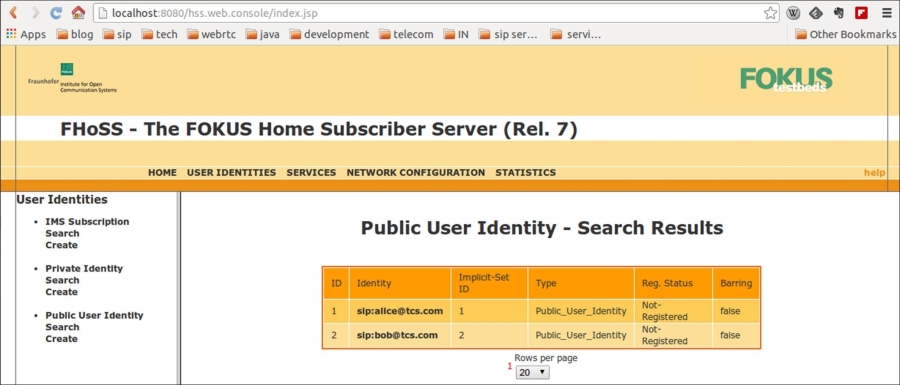The height and width of the screenshot is (385, 900).
Task: Open the Other Bookmarks folder
Action: click(845, 34)
